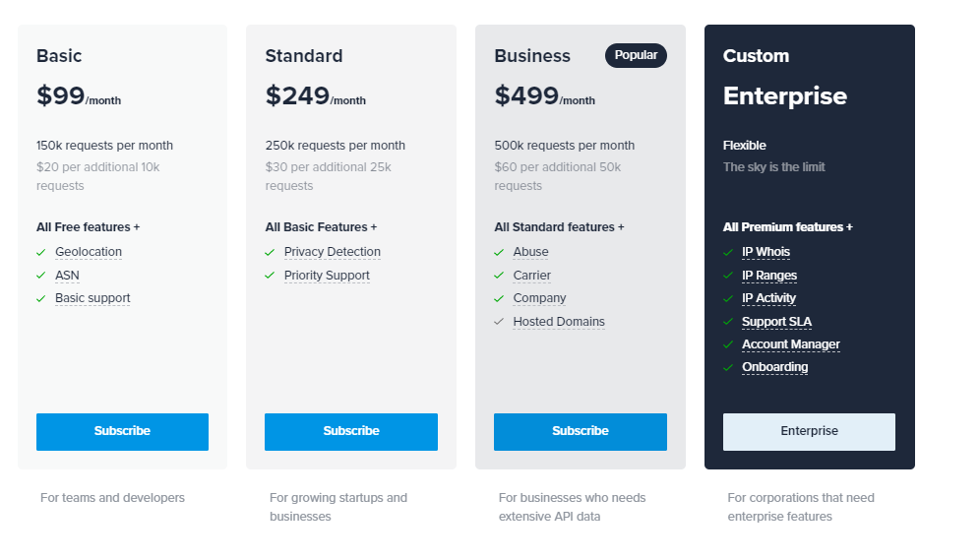
Task: Subscribe to the Standard $249 plan
Action: [351, 431]
